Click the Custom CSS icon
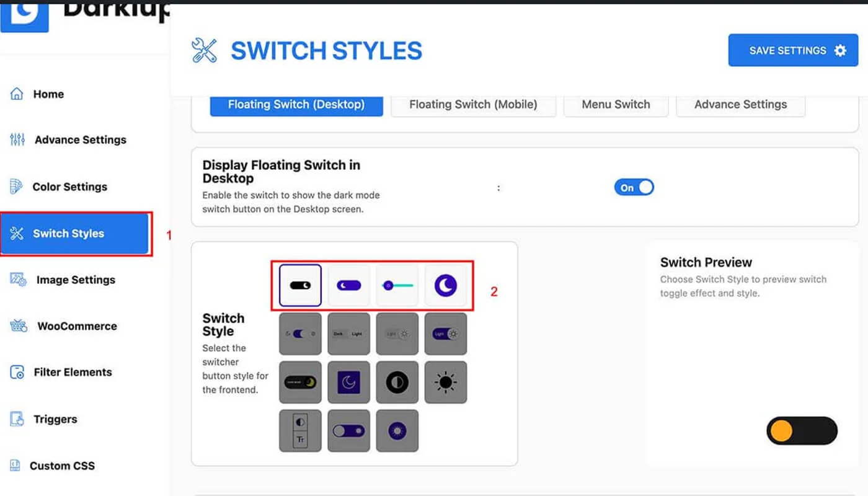 click(15, 466)
